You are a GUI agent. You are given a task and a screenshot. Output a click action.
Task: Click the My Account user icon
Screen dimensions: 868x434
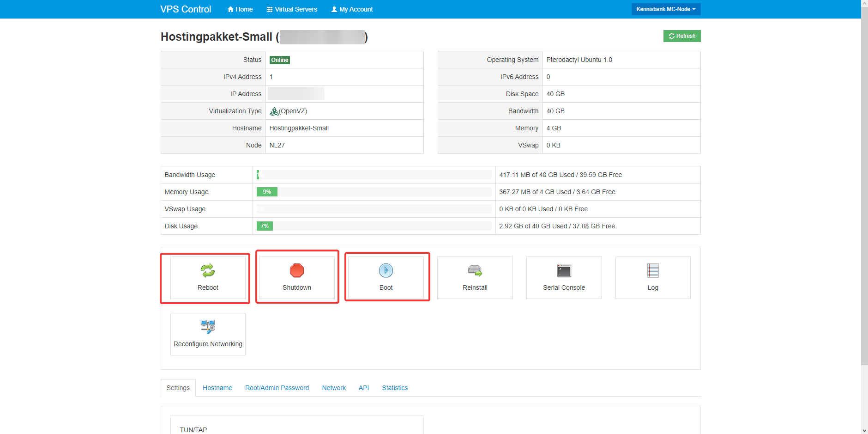(x=334, y=9)
